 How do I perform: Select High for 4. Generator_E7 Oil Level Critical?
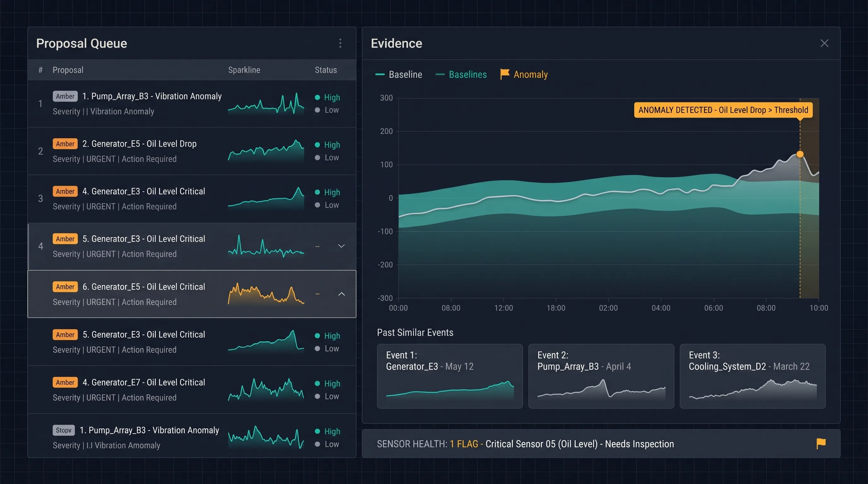327,383
